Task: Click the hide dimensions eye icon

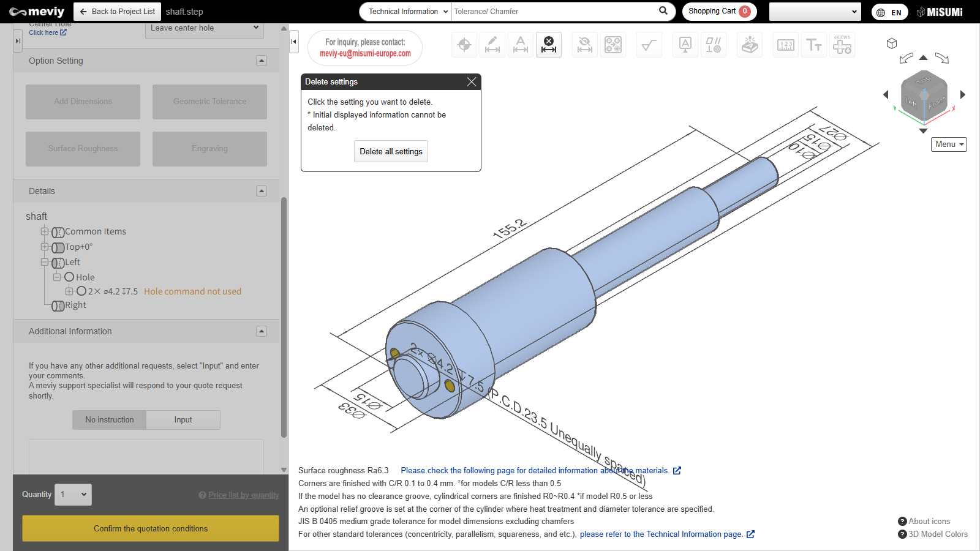Action: (x=585, y=45)
